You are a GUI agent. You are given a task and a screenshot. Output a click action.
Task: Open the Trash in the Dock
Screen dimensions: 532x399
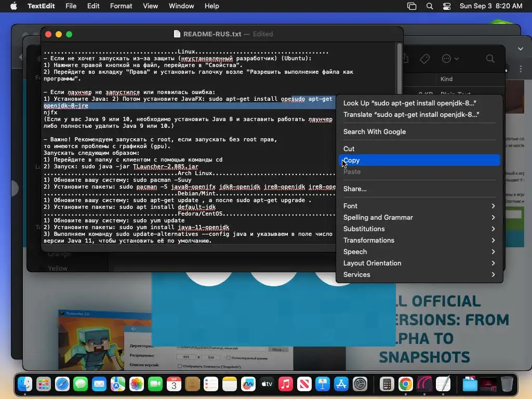tap(507, 384)
